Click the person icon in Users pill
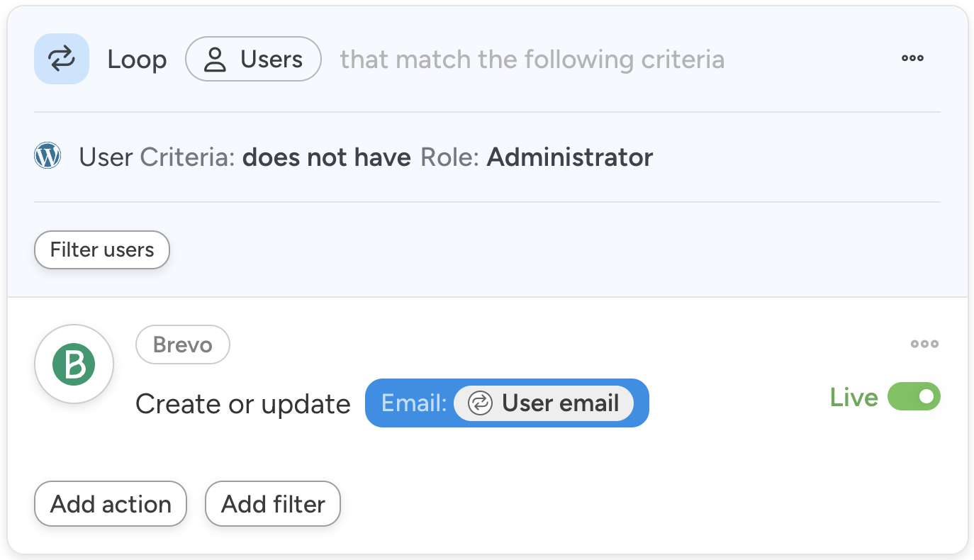Image resolution: width=974 pixels, height=560 pixels. [x=214, y=60]
